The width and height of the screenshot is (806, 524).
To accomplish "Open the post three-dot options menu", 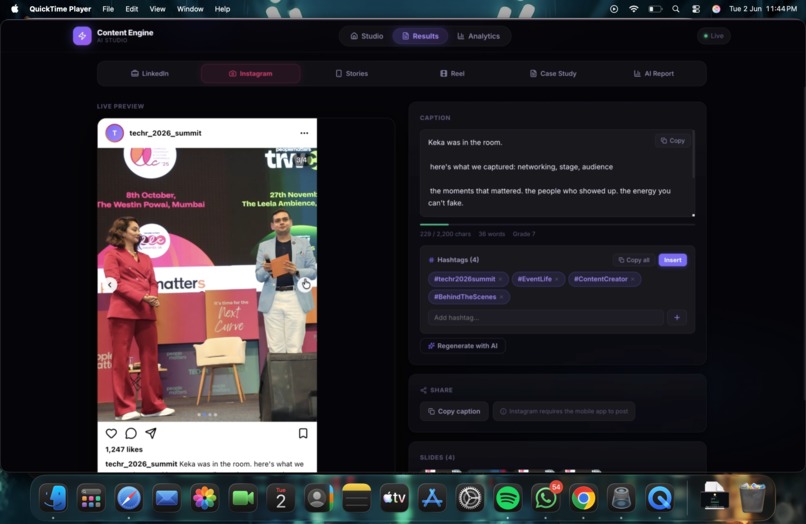I will (304, 133).
